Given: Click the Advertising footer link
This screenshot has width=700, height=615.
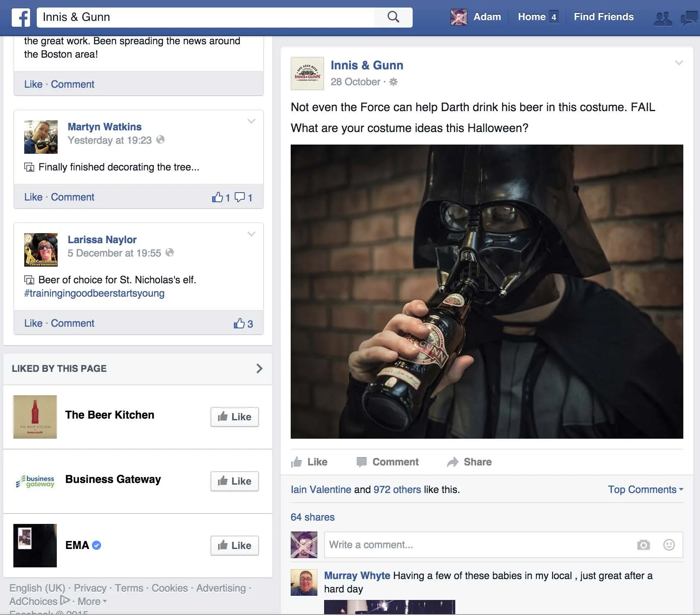Looking at the screenshot, I should coord(221,588).
